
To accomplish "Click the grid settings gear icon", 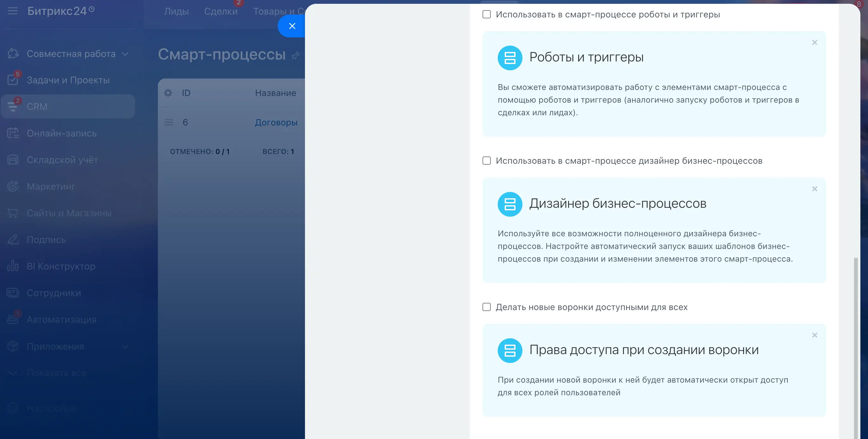I will 168,93.
